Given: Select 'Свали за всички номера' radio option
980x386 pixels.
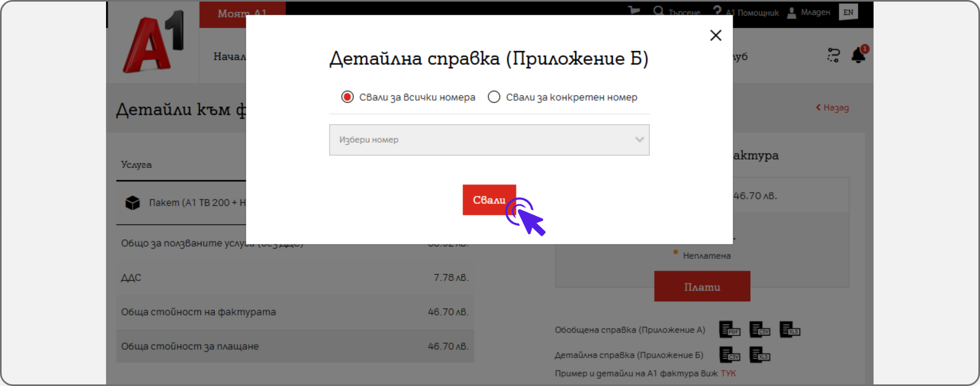Looking at the screenshot, I should (347, 97).
